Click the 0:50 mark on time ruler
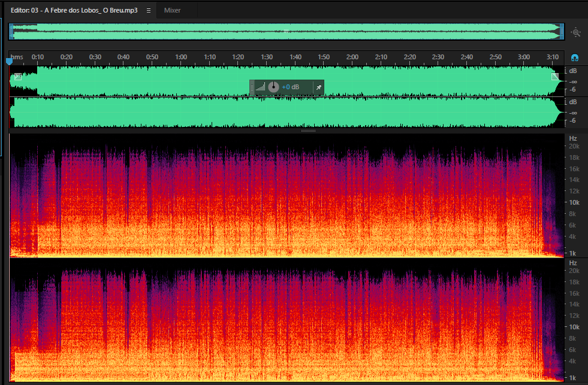 [x=152, y=57]
